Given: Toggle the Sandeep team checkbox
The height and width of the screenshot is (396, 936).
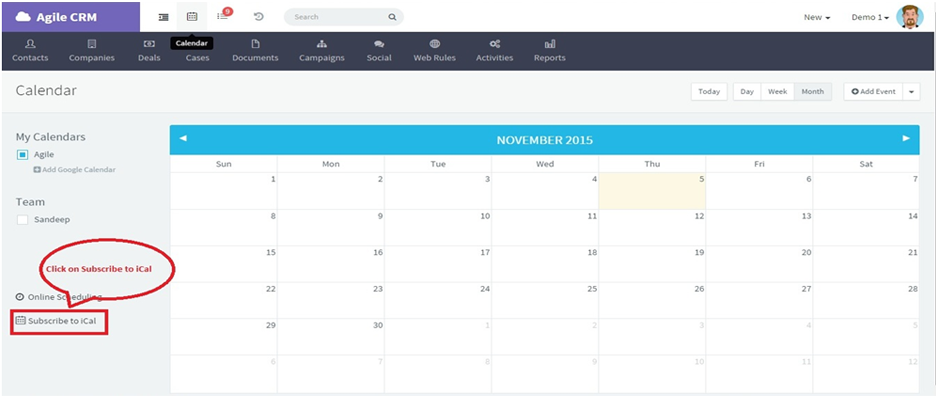Looking at the screenshot, I should (23, 220).
